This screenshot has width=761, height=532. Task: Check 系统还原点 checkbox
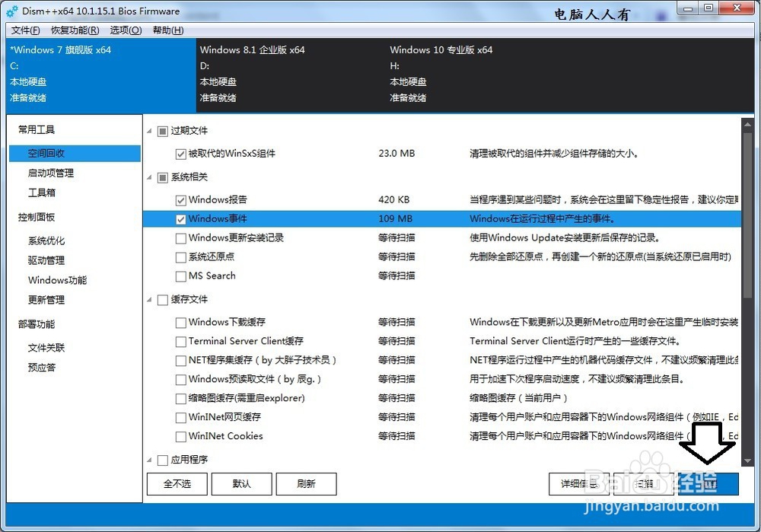(180, 256)
